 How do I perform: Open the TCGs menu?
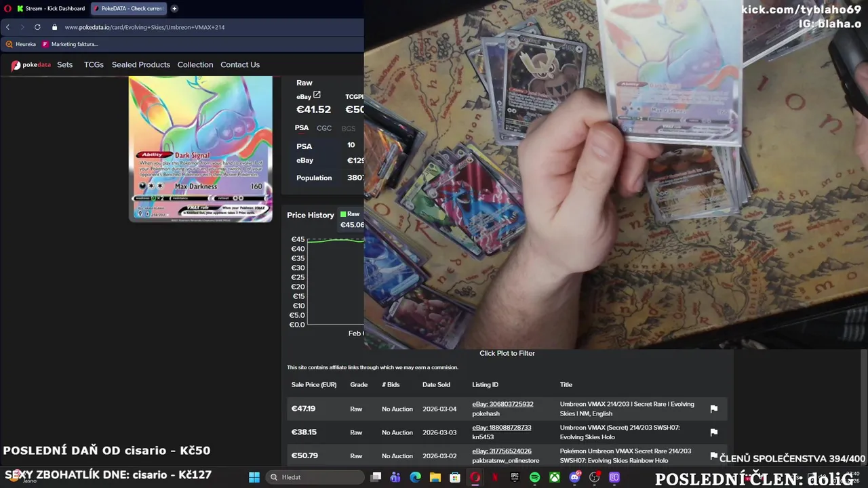point(94,65)
